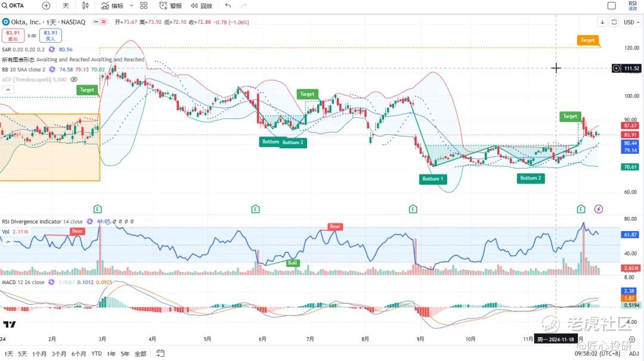Select the 1个月 time range

pos(39,354)
